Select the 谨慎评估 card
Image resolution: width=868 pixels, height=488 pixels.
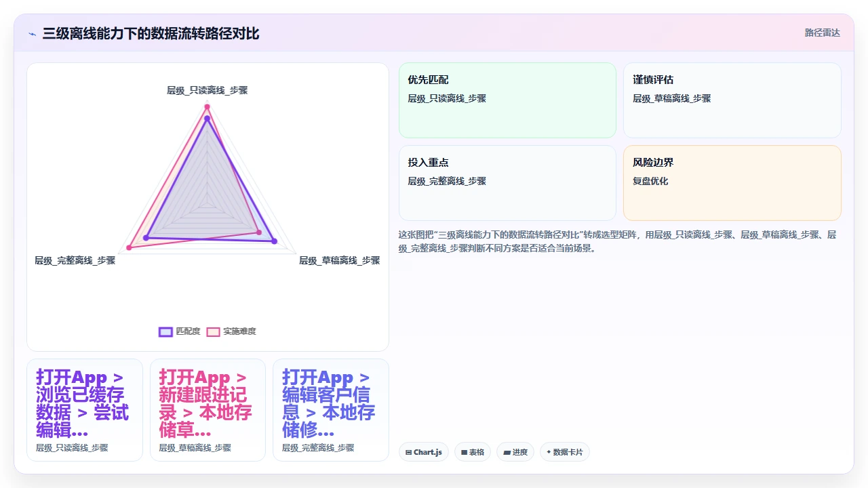click(x=732, y=100)
